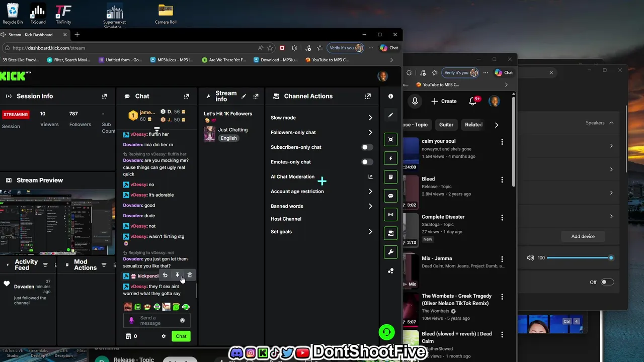
Task: Toggle the wrench sidebar widget icon
Action: point(390,252)
